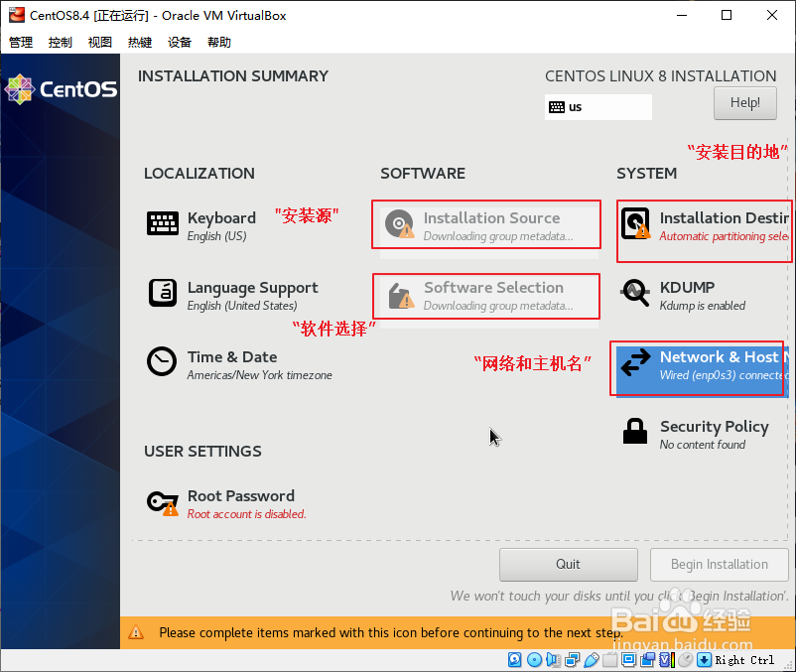Viewport: 796px width, 672px height.
Task: Open the 帮助 menu
Action: coord(219,42)
